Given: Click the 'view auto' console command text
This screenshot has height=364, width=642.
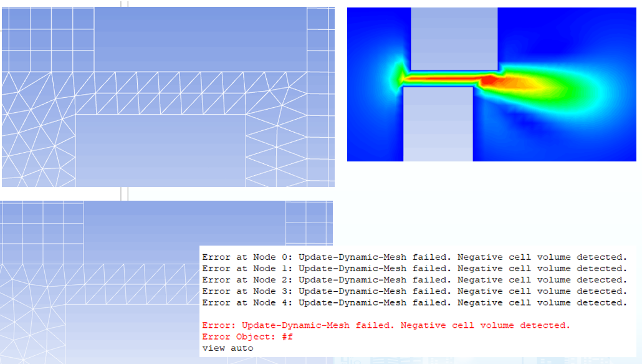Looking at the screenshot, I should click(228, 348).
